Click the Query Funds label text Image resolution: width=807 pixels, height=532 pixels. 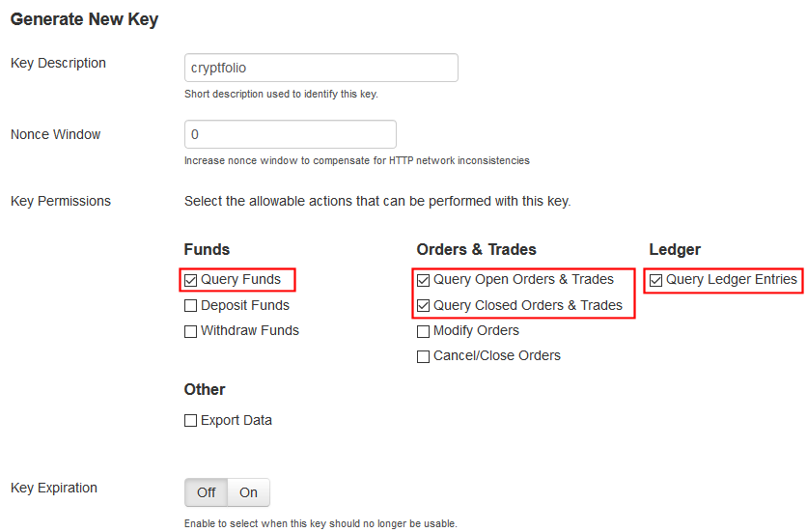(x=240, y=280)
